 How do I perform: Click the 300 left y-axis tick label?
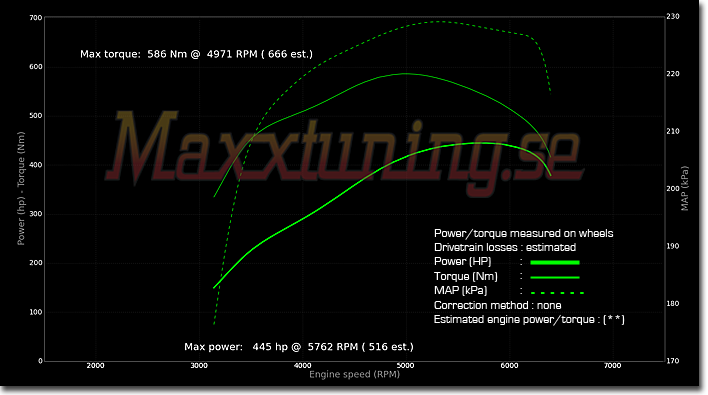tap(36, 214)
